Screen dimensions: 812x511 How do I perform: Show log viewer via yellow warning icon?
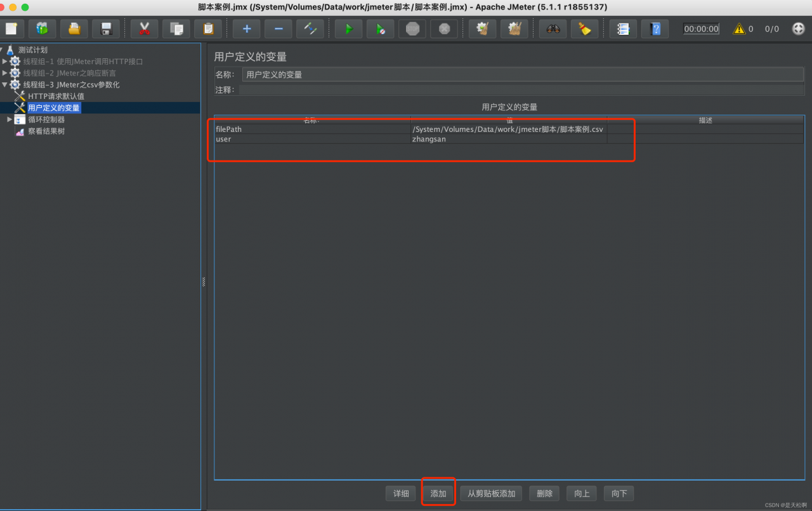pos(739,29)
